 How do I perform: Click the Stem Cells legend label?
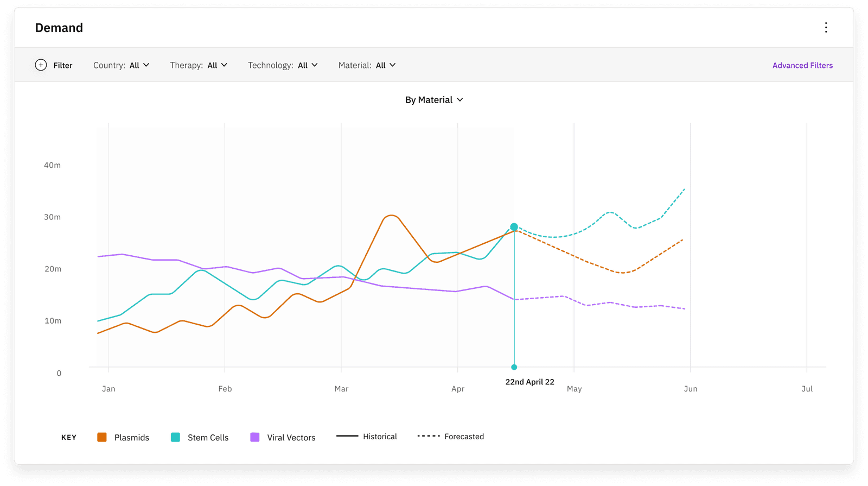point(208,438)
